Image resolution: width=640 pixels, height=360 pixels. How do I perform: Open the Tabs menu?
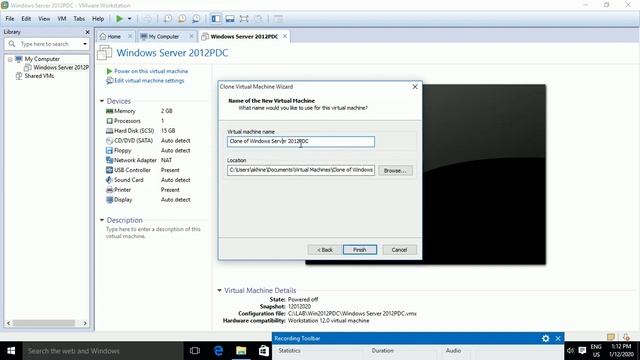[x=79, y=19]
